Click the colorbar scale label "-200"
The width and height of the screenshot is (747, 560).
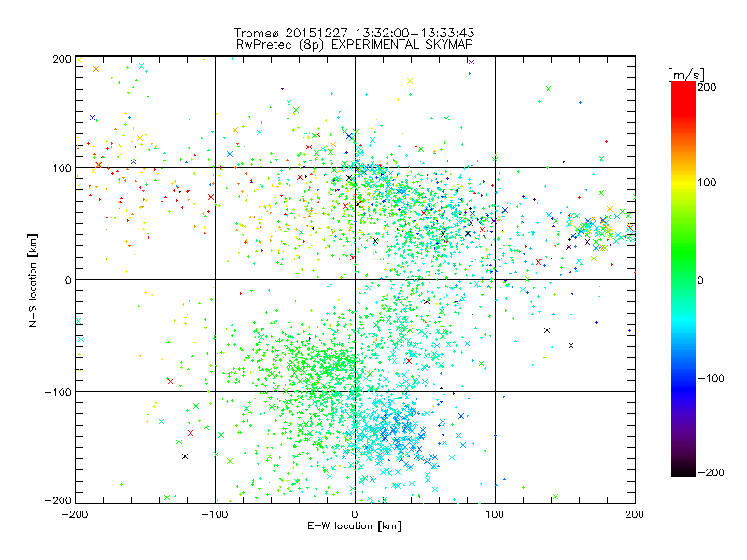712,472
